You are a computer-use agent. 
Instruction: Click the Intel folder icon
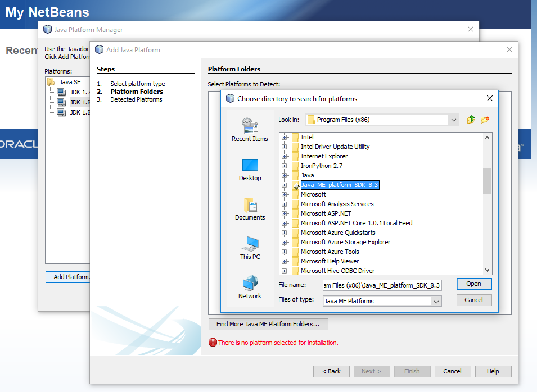(x=295, y=137)
